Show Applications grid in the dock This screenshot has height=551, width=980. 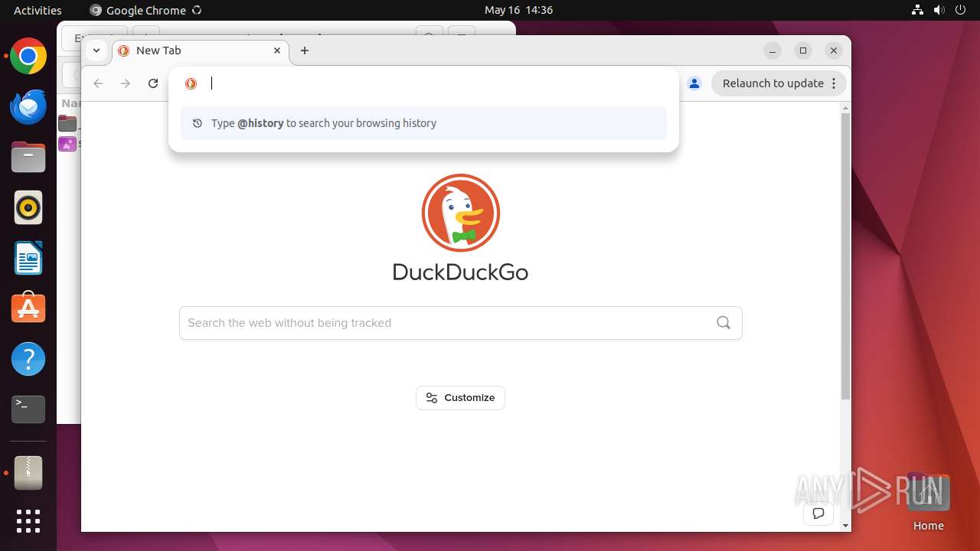(28, 521)
